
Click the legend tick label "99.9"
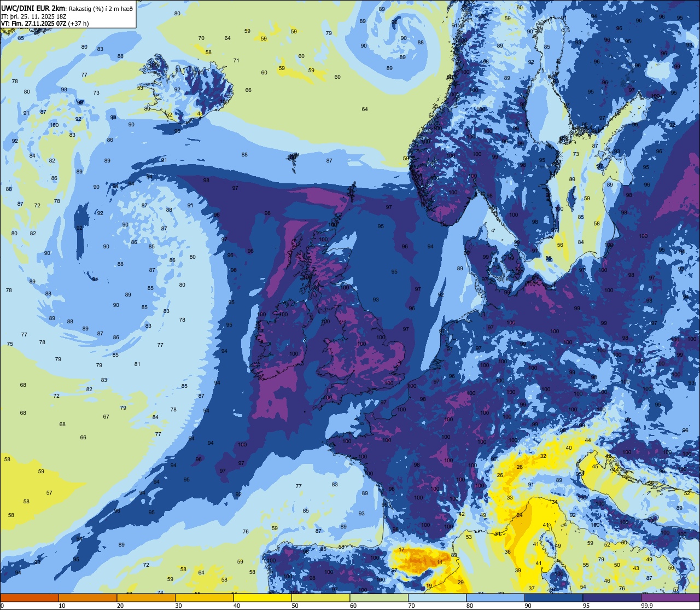click(647, 606)
